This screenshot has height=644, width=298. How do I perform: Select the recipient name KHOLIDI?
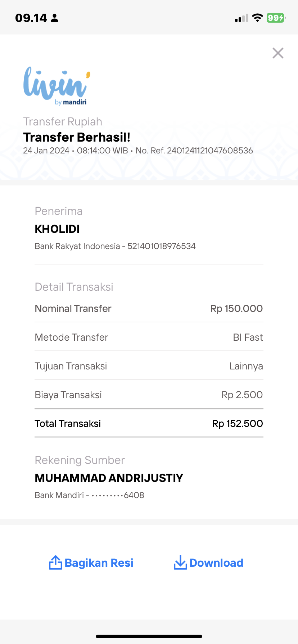[57, 229]
